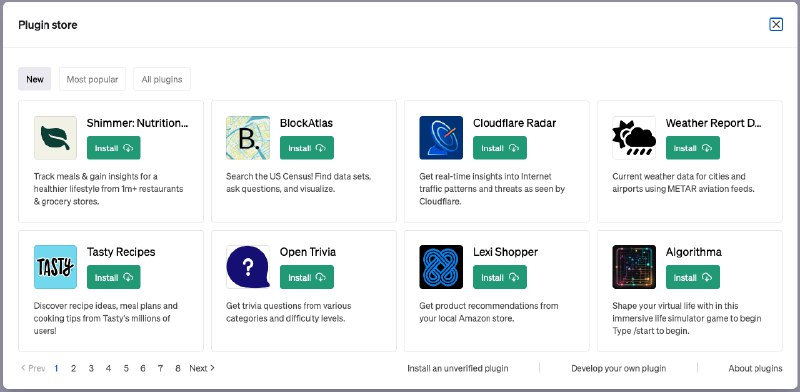Click the Algorithma circuit icon
The image size is (800, 392).
click(x=634, y=267)
